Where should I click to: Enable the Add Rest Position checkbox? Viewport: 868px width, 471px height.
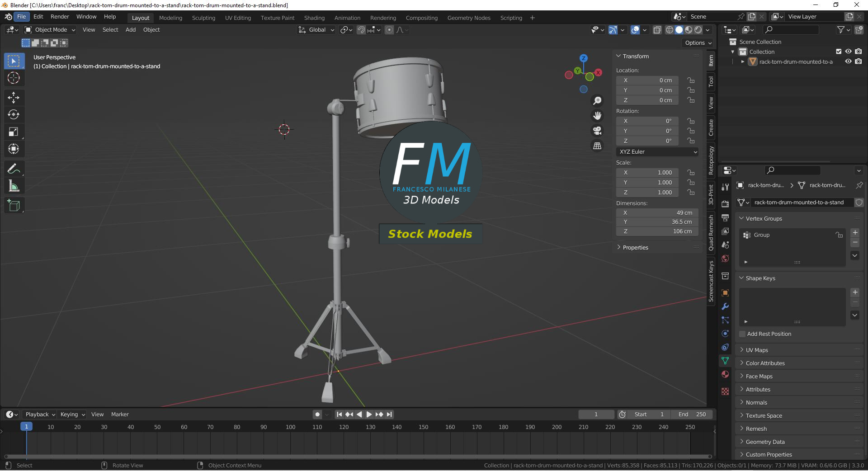pyautogui.click(x=742, y=334)
